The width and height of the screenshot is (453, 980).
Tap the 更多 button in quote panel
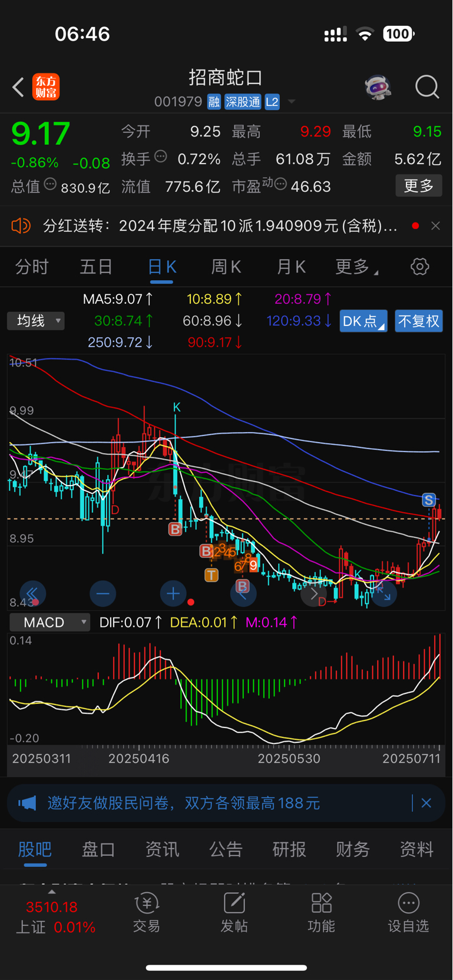[419, 186]
